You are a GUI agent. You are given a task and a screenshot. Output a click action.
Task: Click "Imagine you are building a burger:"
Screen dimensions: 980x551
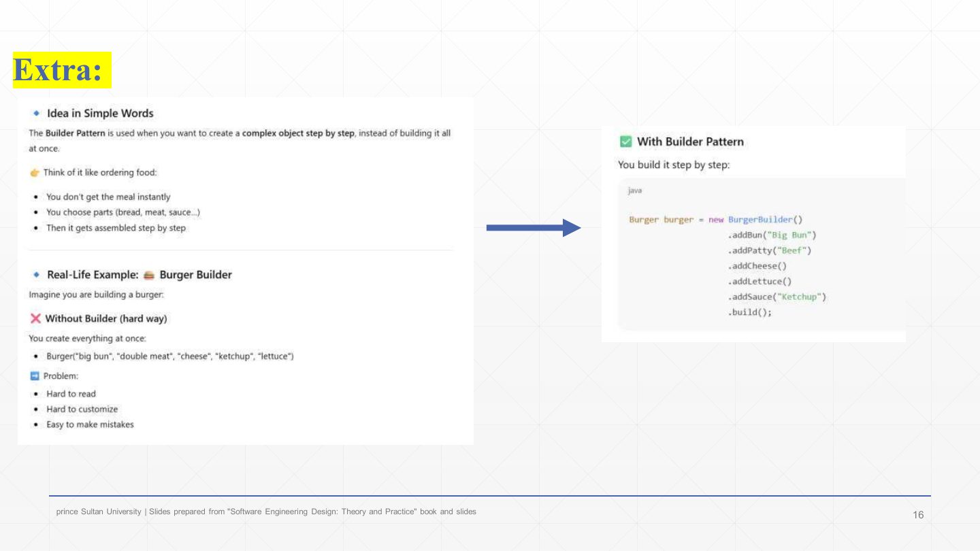pos(96,295)
